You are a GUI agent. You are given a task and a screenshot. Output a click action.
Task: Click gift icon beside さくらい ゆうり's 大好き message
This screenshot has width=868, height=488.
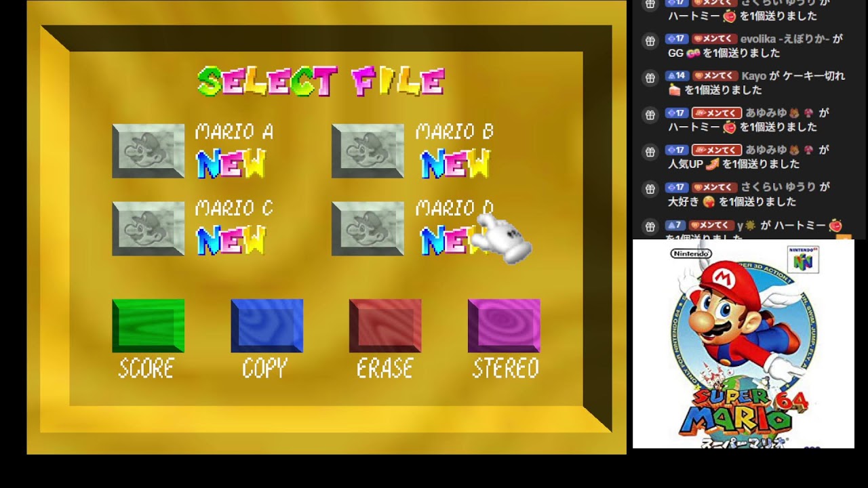coord(650,188)
